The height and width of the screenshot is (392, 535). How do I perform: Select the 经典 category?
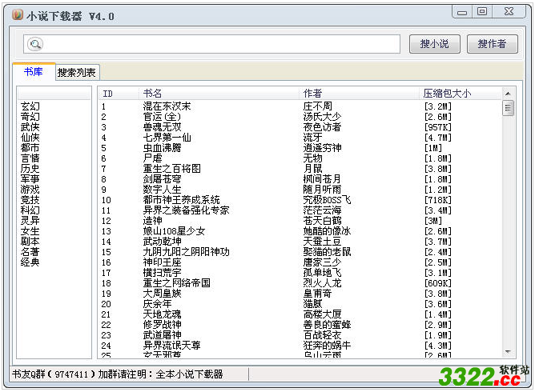(x=30, y=262)
